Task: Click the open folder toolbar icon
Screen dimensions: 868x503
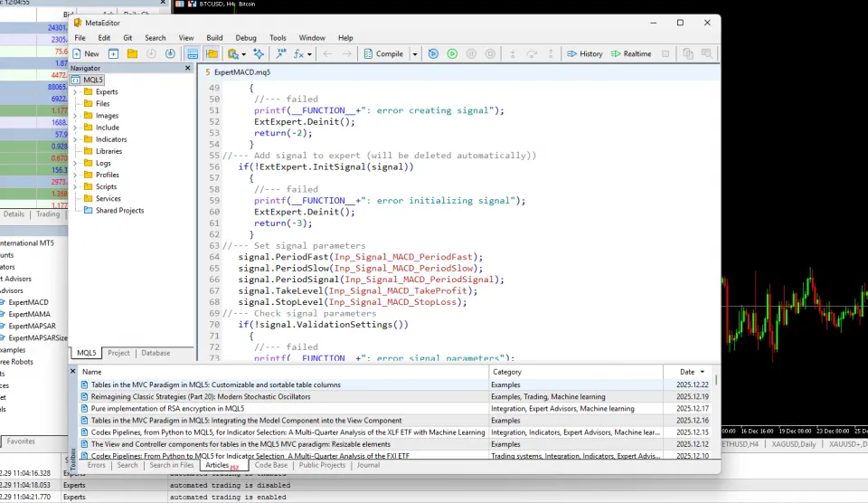Action: coord(132,54)
